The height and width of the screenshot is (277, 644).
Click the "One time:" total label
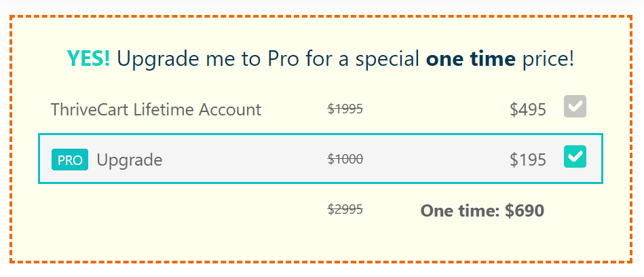460,211
